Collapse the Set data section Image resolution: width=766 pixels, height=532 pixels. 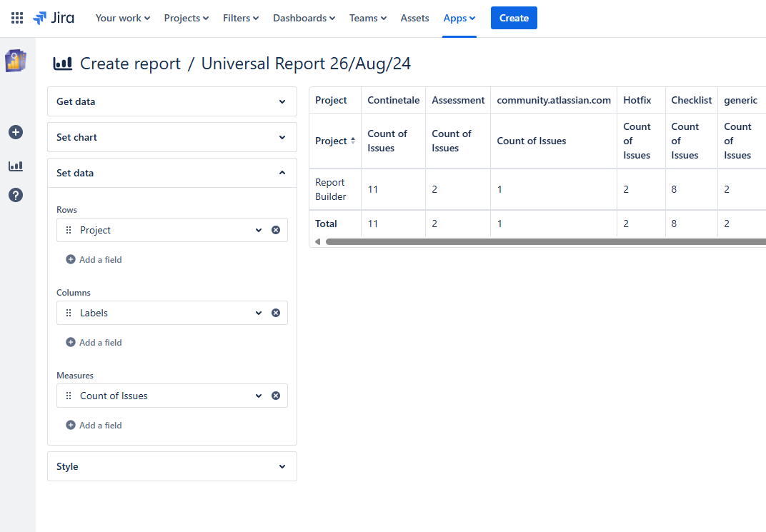tap(171, 173)
